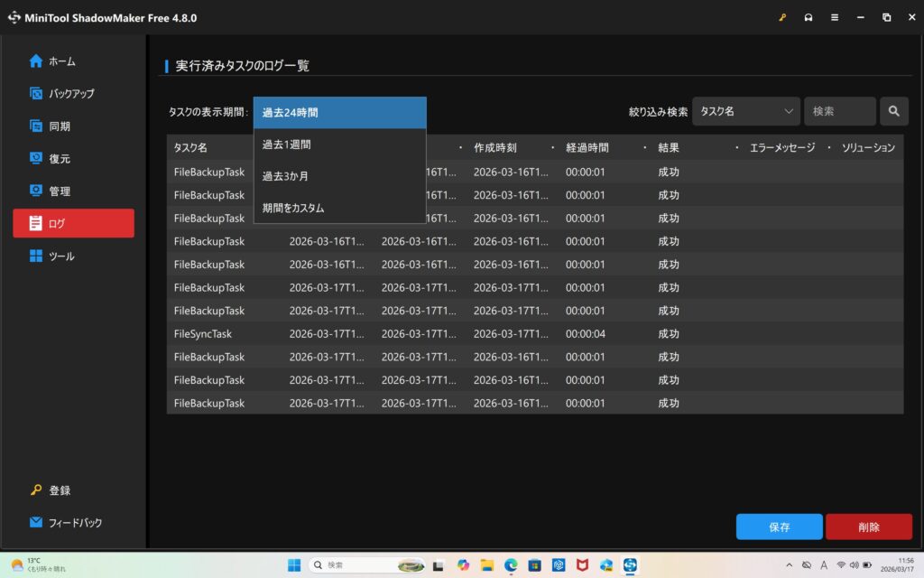This screenshot has width=924, height=578.
Task: Open the ツール tools page
Action: click(x=61, y=256)
